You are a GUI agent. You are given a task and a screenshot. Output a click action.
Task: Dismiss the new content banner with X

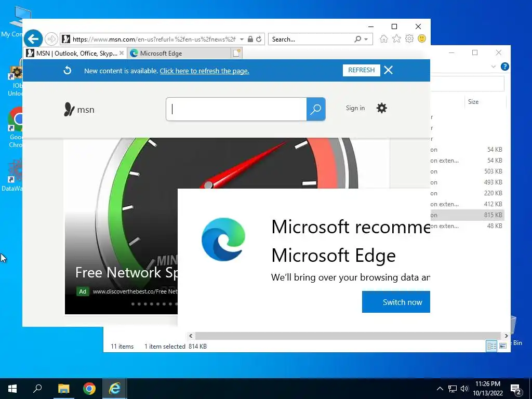(x=388, y=70)
